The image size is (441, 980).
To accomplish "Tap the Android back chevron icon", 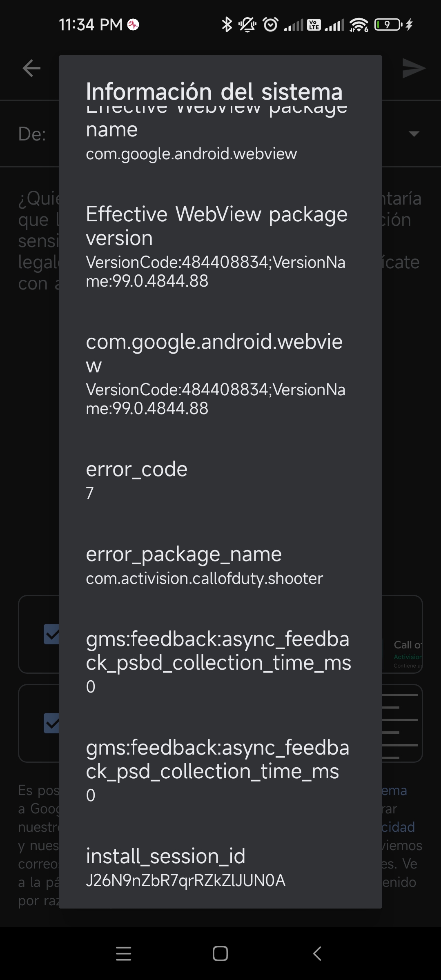I will coord(317,954).
